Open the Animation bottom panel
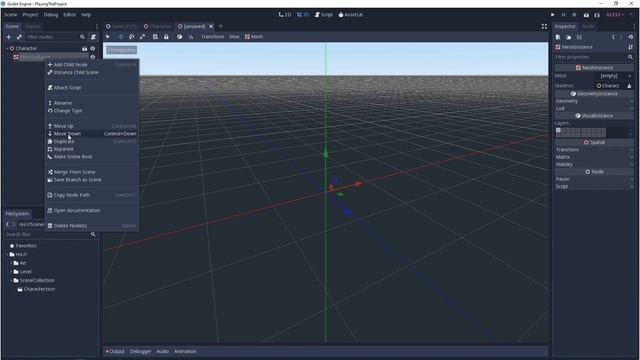Viewport: 640px width, 360px height. coord(185,351)
